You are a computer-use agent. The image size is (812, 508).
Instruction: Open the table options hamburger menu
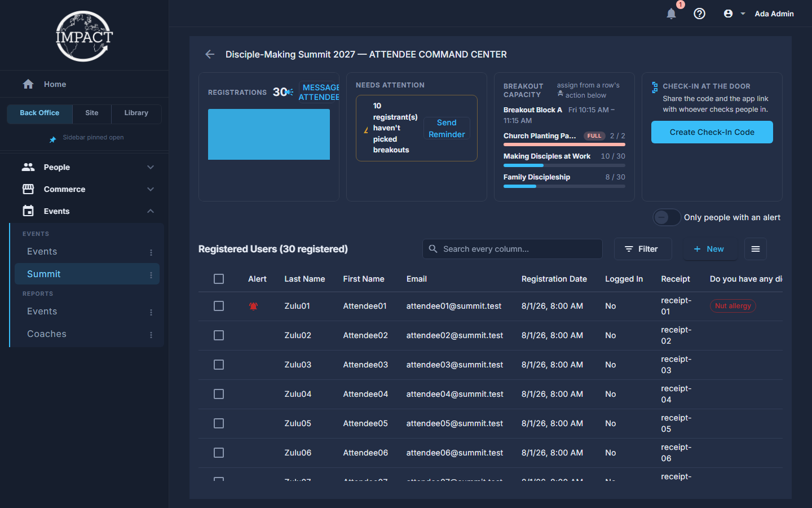[x=756, y=249]
